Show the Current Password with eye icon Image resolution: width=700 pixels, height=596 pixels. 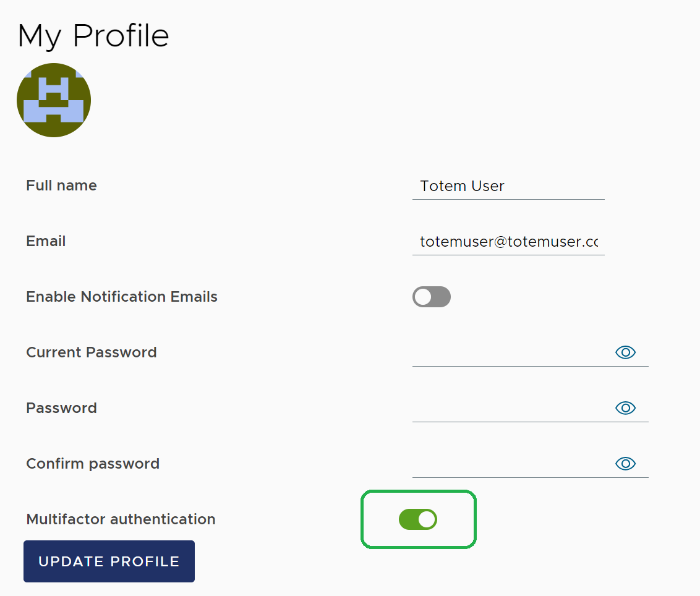pyautogui.click(x=625, y=352)
